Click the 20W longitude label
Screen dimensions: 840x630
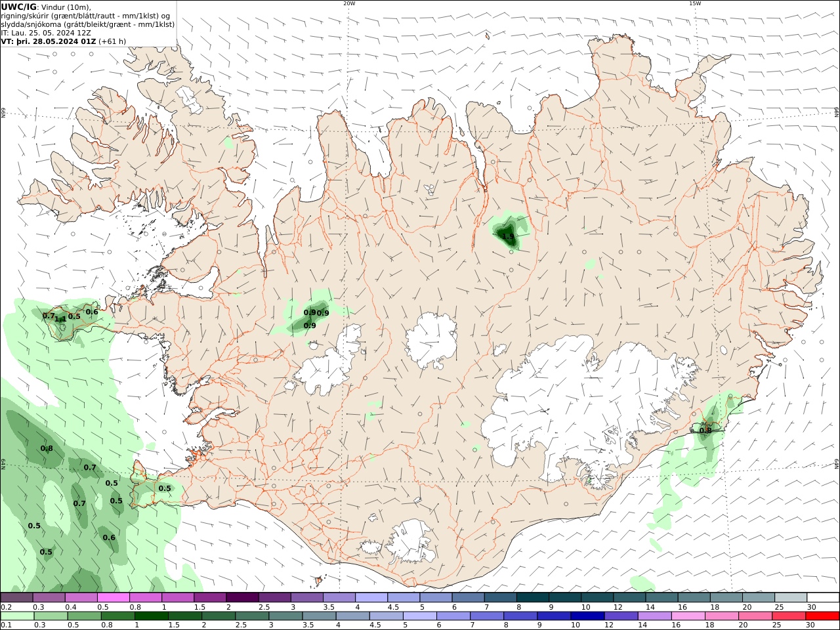coord(349,3)
